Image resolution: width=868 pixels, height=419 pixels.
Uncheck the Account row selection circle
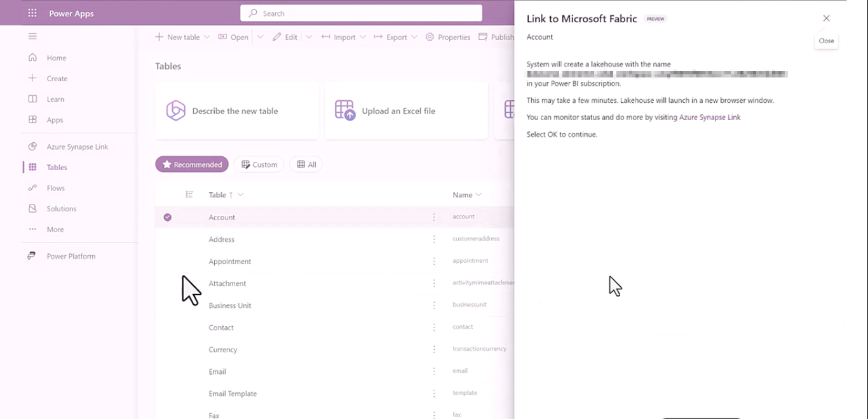click(168, 217)
